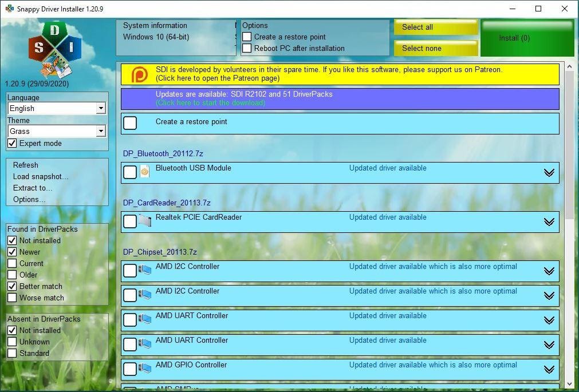Screen dimensions: 579x392
Task: Turn on the Worse match filter
Action: 12,298
